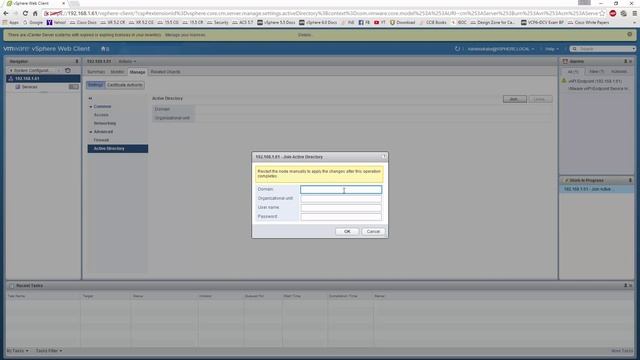The image size is (640, 360).
Task: Open Networking under Common settings
Action: [105, 123]
